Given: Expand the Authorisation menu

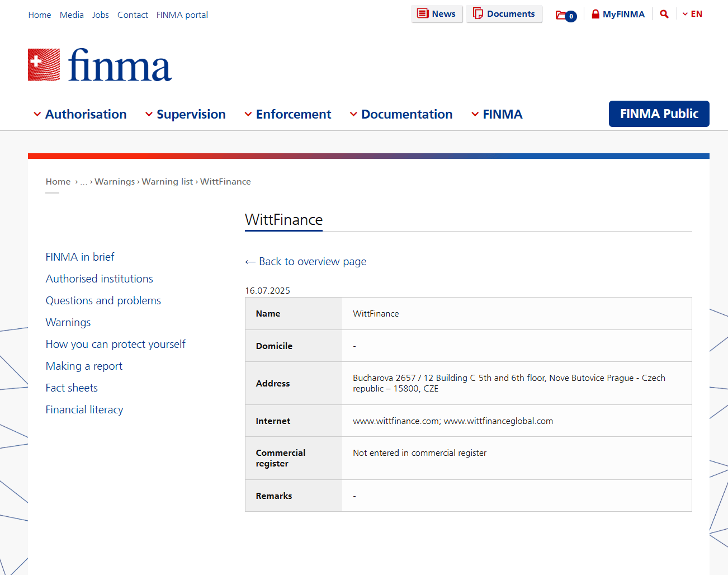Looking at the screenshot, I should (80, 114).
